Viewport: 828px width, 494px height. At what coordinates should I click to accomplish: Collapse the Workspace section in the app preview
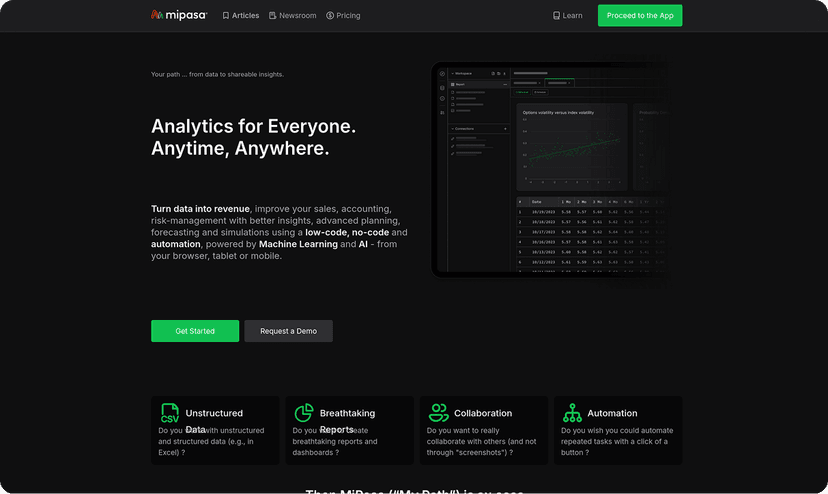pyautogui.click(x=452, y=74)
